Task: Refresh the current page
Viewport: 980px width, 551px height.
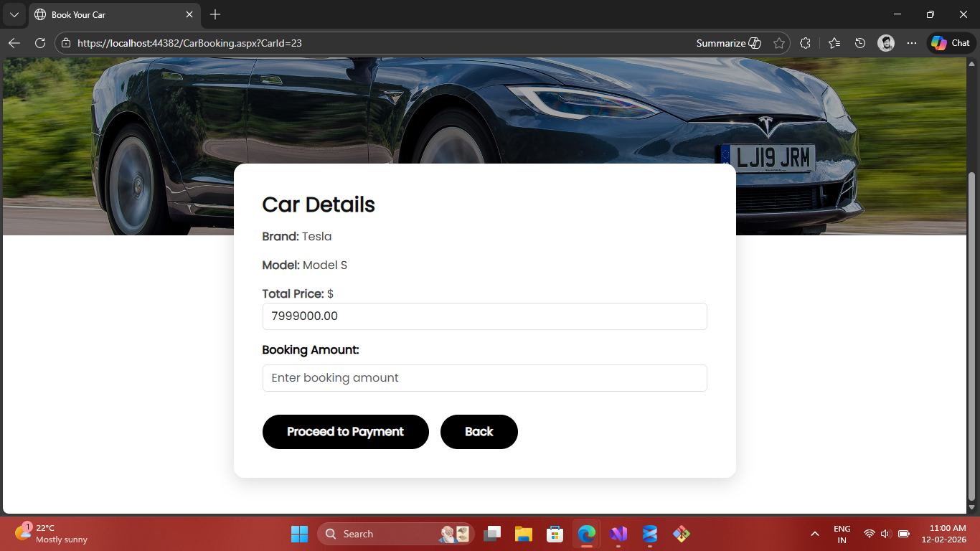Action: click(40, 43)
